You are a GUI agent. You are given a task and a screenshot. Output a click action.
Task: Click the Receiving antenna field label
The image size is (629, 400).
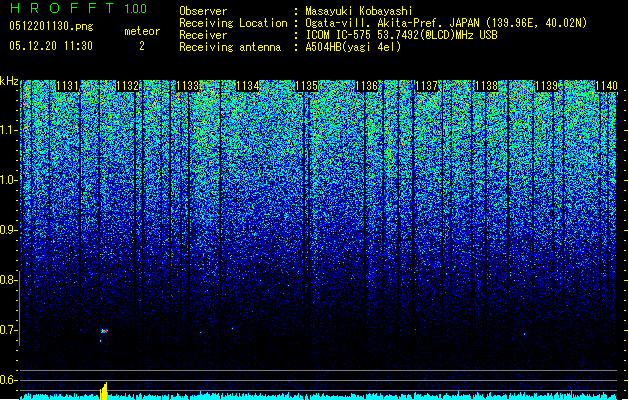coord(230,47)
